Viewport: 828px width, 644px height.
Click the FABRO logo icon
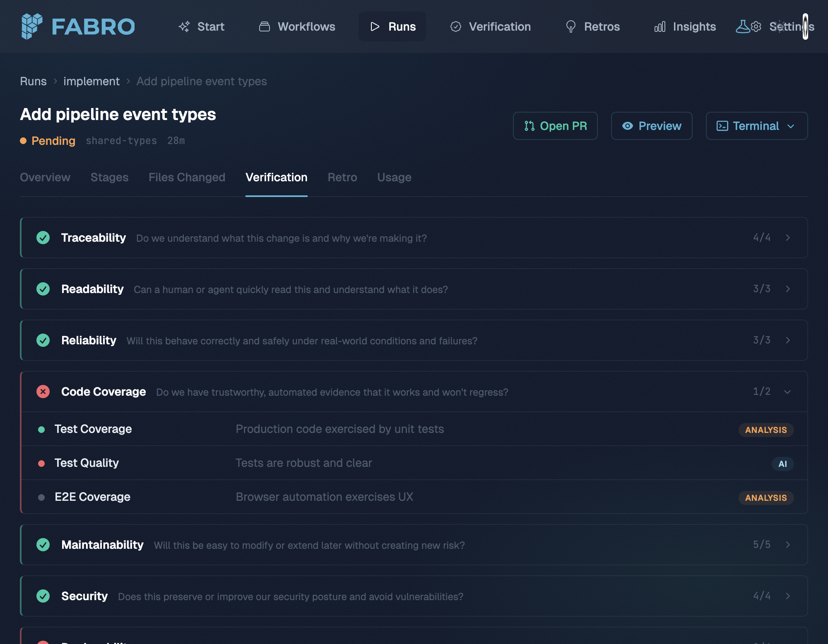[x=32, y=26]
